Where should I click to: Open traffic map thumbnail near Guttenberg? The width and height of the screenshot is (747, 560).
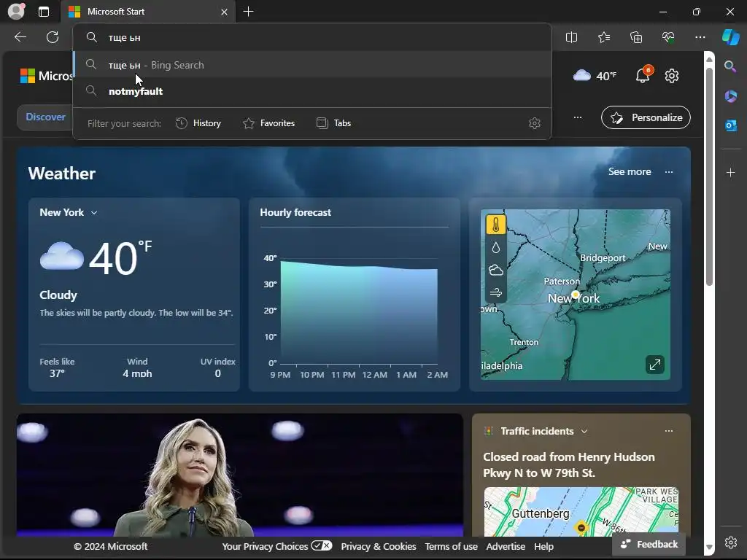coord(581,511)
